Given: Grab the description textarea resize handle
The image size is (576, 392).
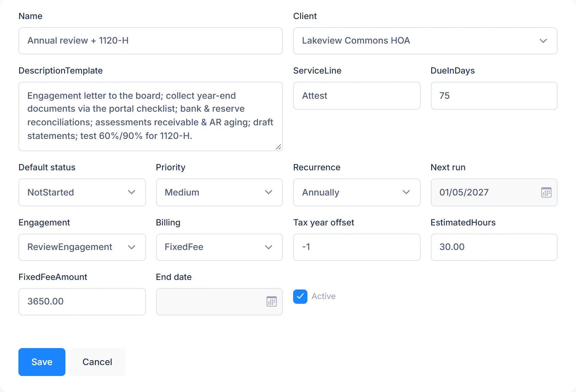Looking at the screenshot, I should (x=278, y=147).
